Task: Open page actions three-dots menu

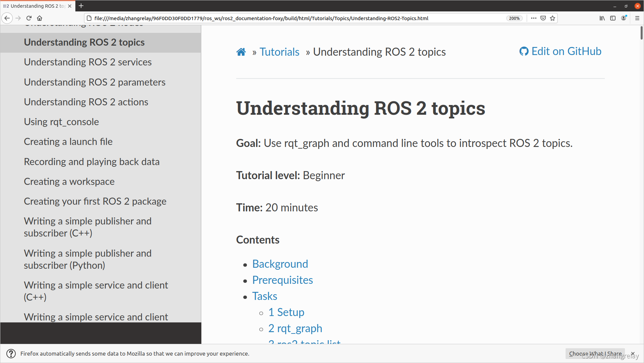Action: (534, 18)
